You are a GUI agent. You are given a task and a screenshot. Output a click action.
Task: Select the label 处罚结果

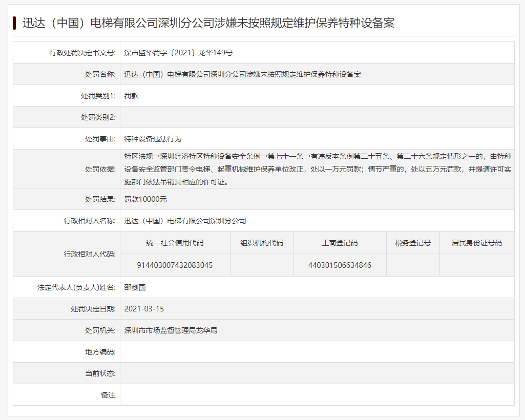point(100,199)
